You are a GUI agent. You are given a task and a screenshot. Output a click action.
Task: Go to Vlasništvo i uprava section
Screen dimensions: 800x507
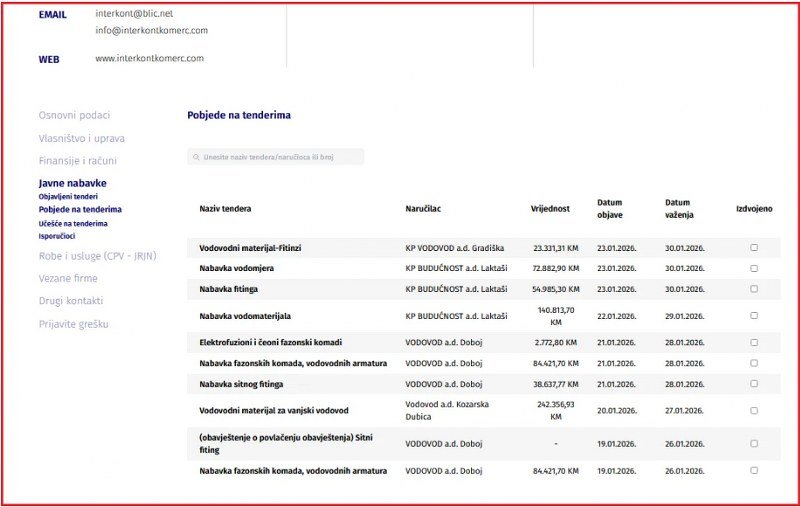[81, 138]
